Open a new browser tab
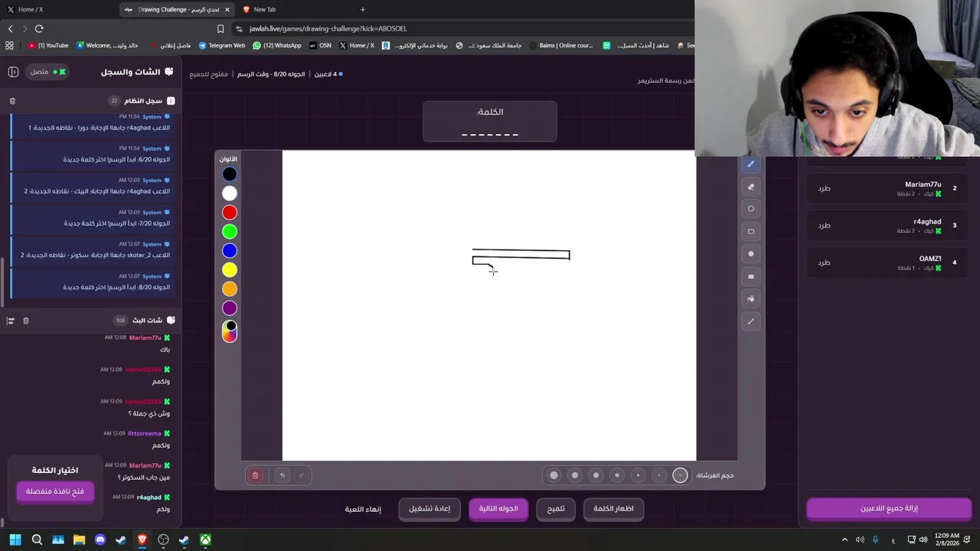Screen dimensions: 980x551 point(363,9)
